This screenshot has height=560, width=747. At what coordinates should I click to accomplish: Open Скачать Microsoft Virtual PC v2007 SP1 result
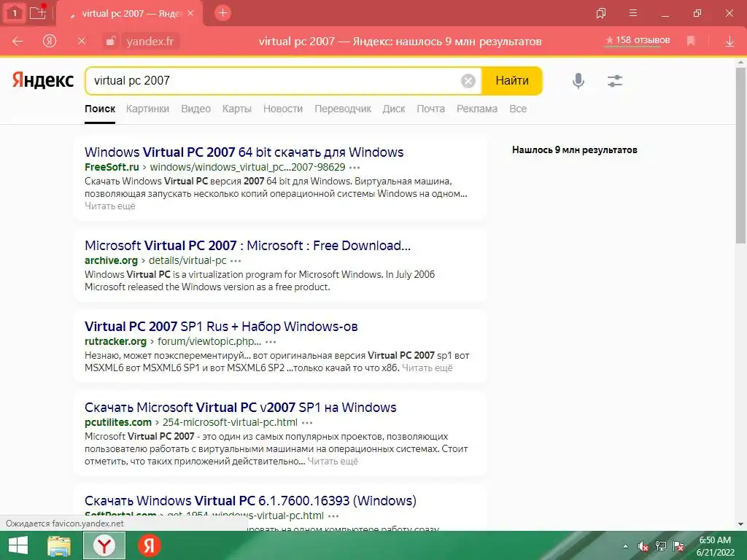point(241,407)
